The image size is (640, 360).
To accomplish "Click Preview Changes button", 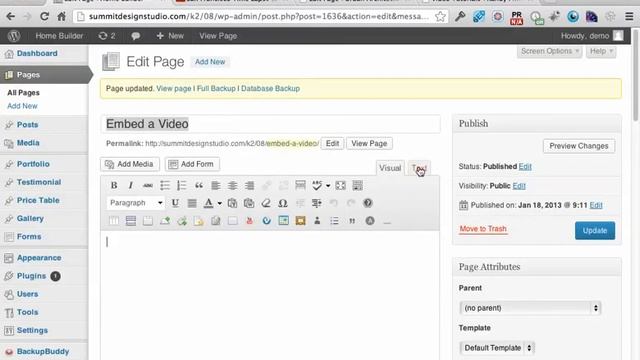I will [579, 146].
